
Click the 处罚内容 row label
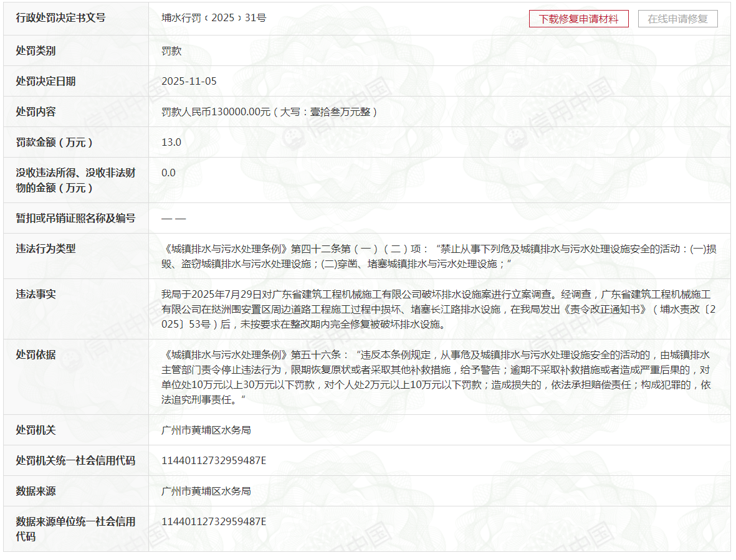[x=36, y=112]
